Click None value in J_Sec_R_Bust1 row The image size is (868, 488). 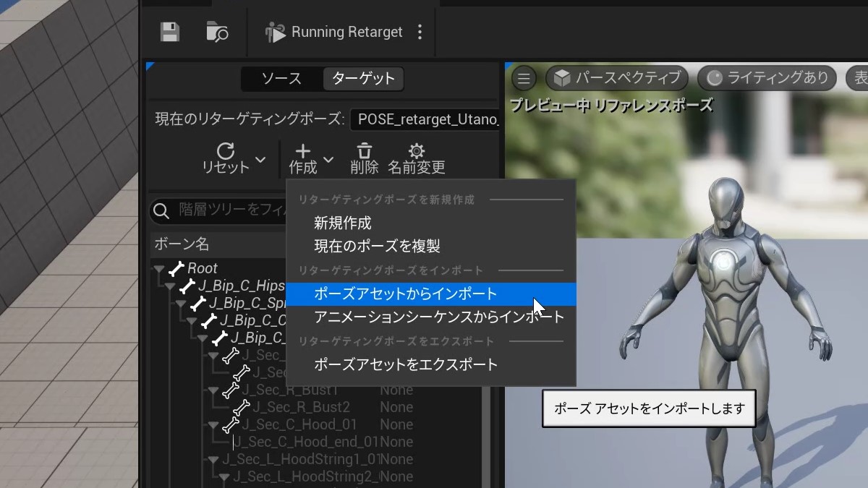tap(396, 390)
